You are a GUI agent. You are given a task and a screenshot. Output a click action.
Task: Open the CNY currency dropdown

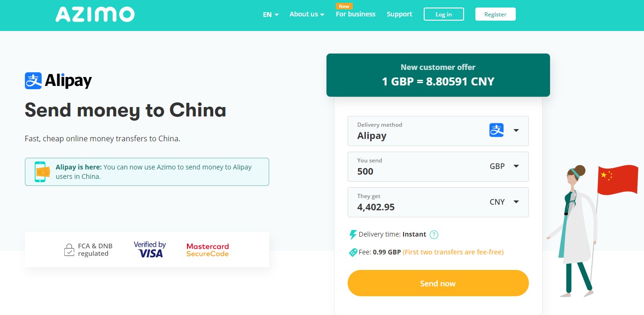point(516,202)
